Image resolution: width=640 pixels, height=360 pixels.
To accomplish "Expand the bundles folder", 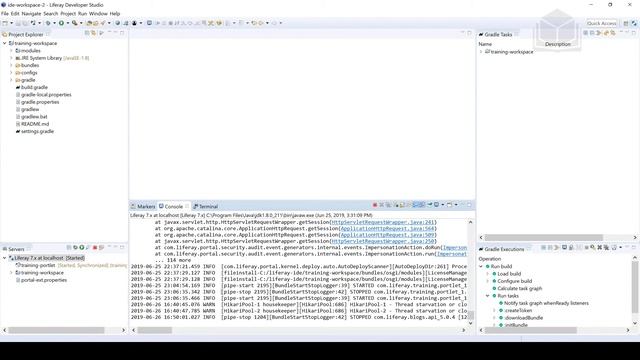I will 11,65.
